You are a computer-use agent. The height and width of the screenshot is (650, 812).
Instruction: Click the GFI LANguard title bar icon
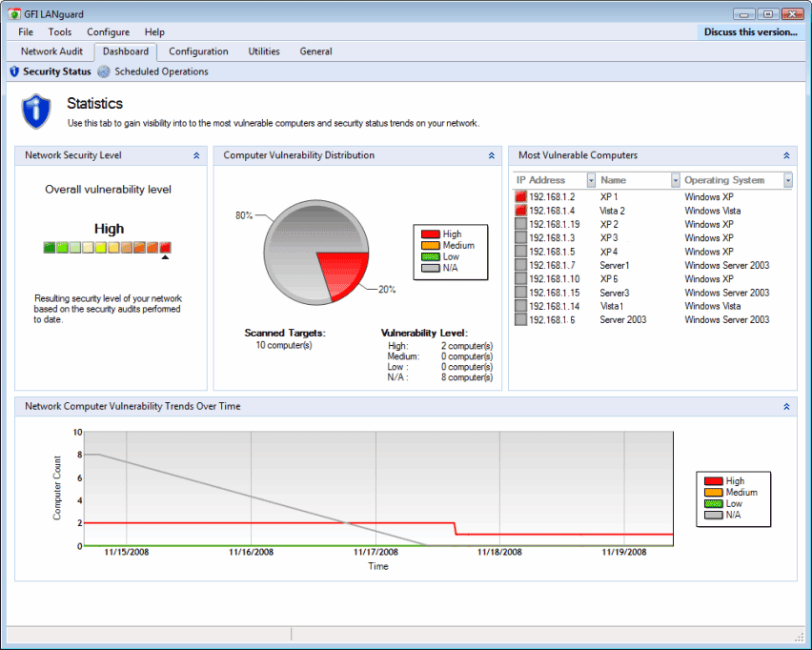(x=14, y=14)
